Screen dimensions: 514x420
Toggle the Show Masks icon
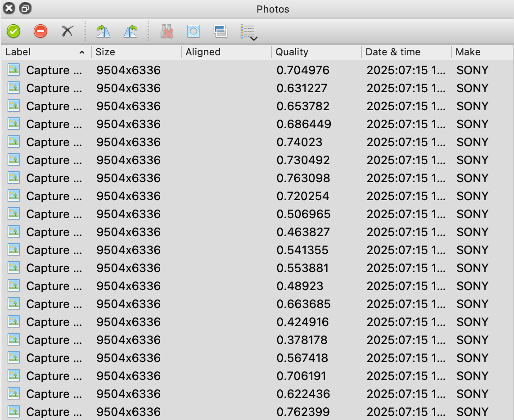[194, 31]
